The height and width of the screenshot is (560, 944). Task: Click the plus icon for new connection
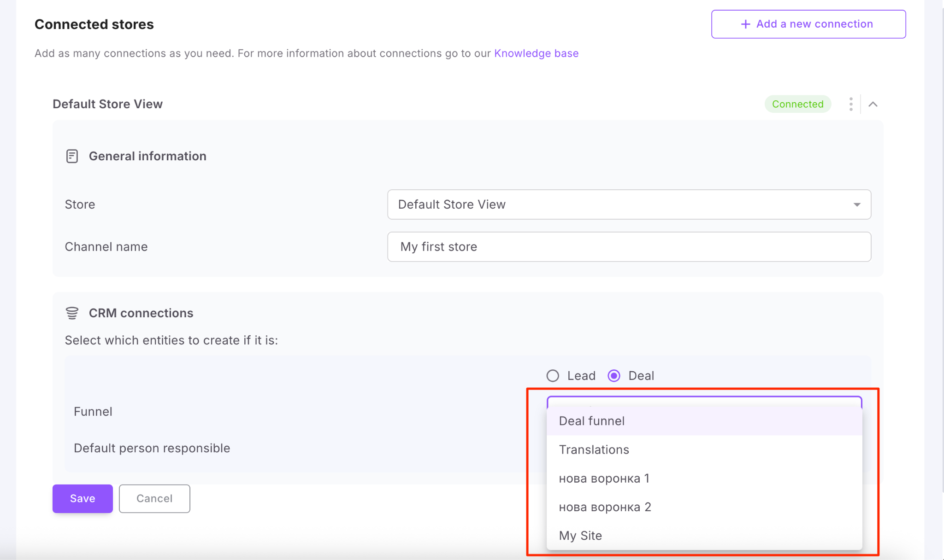(x=745, y=24)
